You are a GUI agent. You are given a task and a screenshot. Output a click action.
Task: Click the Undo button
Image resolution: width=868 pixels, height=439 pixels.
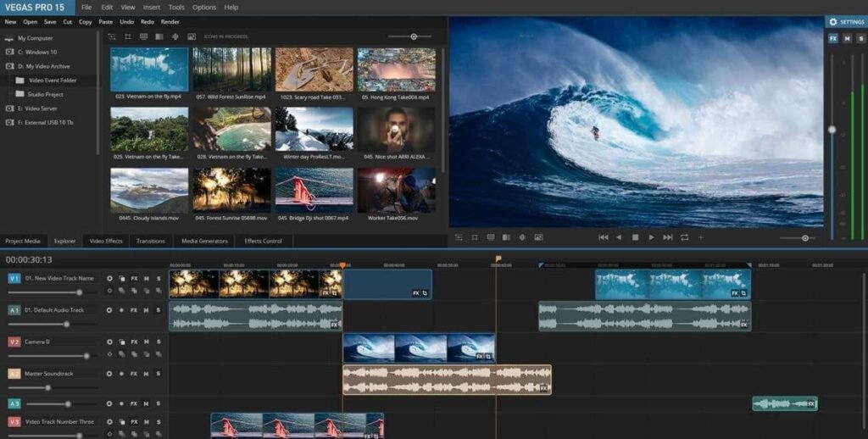tap(127, 22)
